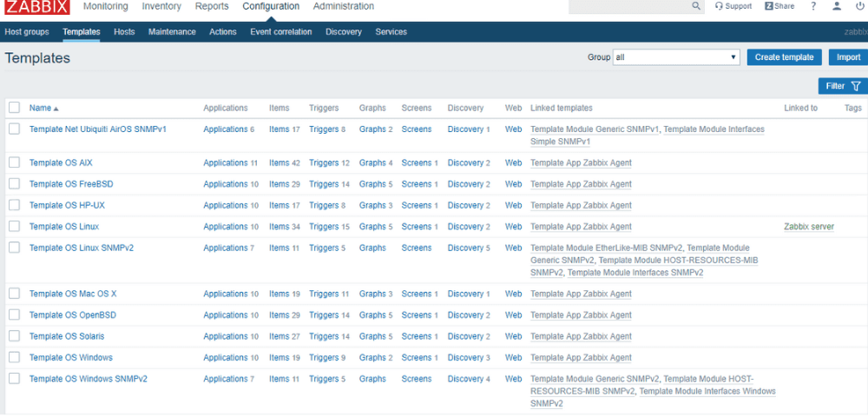Open the Reports menu

click(212, 6)
